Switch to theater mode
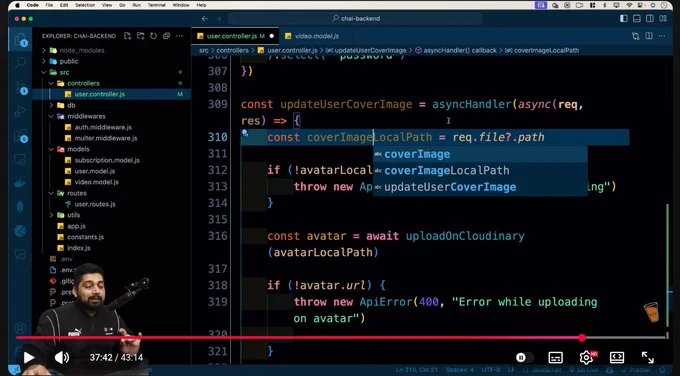Screen dimensions: 680x376 tap(617, 357)
